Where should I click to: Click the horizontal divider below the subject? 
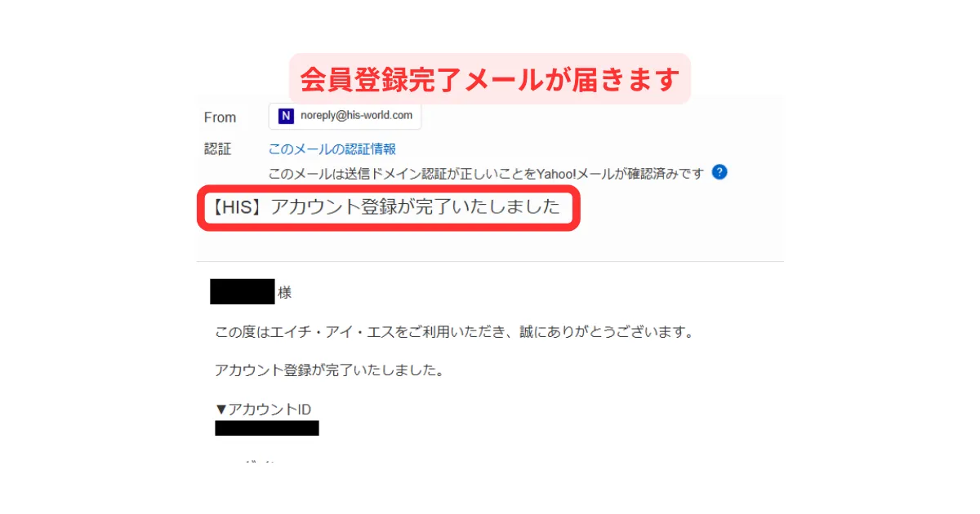click(490, 261)
